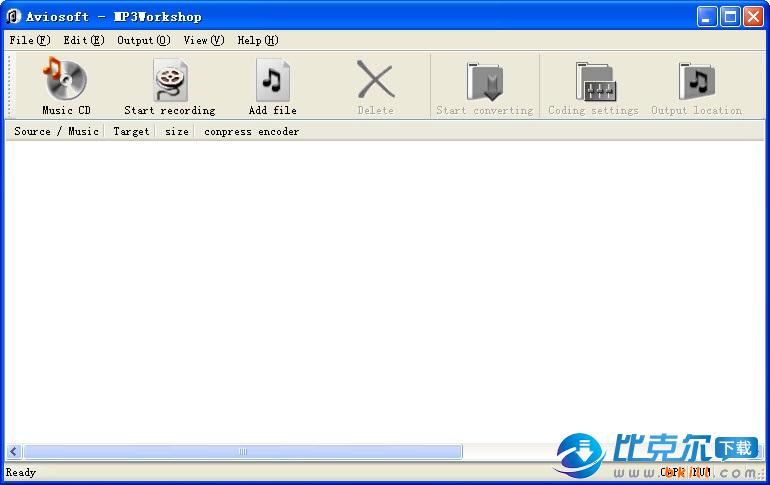Viewport: 770px width, 485px height.
Task: Click the Music CD toolbar icon
Action: point(66,81)
